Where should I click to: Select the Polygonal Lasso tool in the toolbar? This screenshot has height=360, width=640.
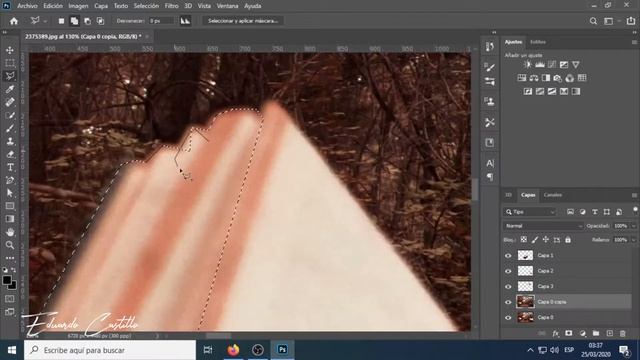click(10, 76)
